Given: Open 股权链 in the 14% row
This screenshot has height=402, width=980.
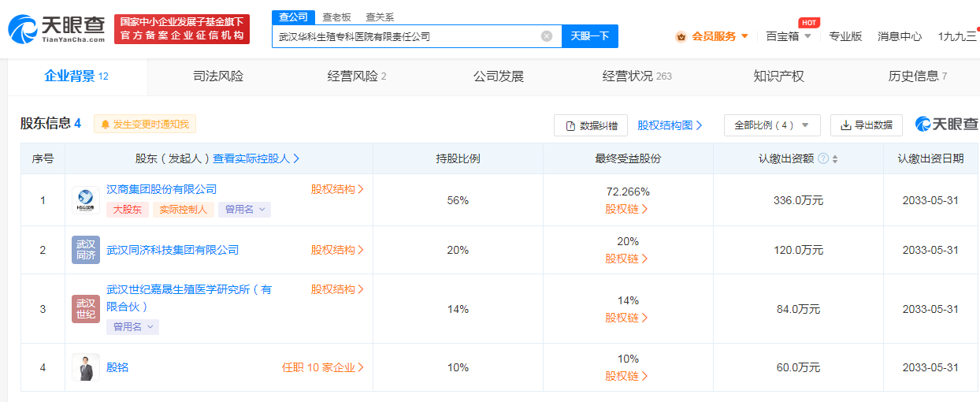Looking at the screenshot, I should [627, 318].
